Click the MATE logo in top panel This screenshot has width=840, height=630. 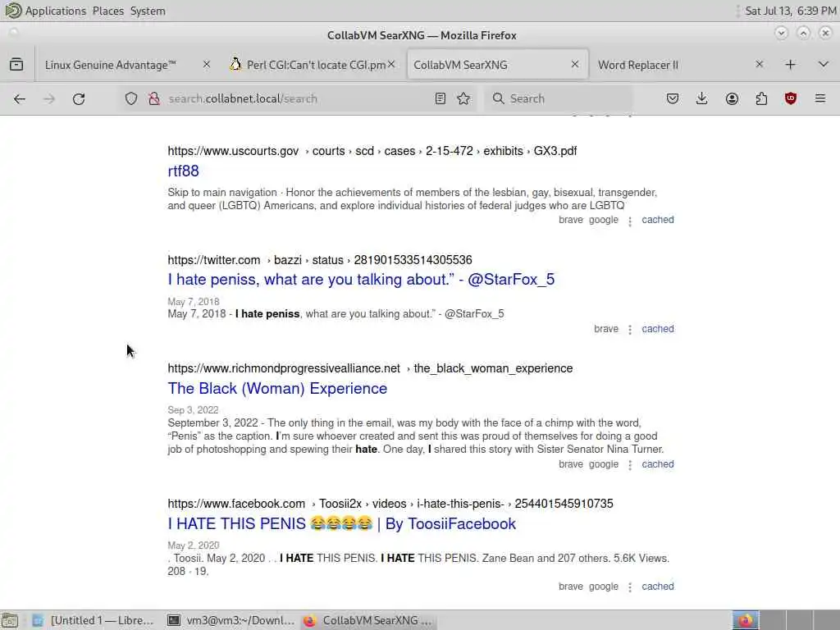tap(12, 11)
